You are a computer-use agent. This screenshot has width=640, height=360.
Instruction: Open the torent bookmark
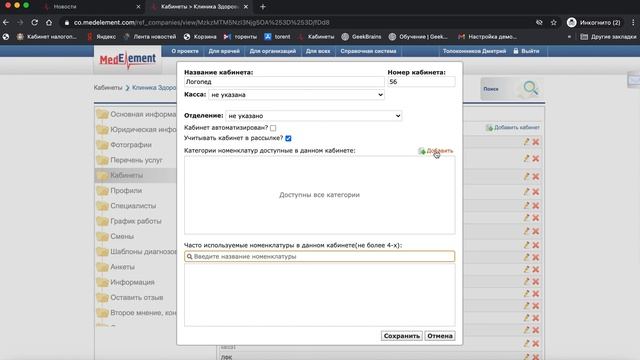point(277,37)
